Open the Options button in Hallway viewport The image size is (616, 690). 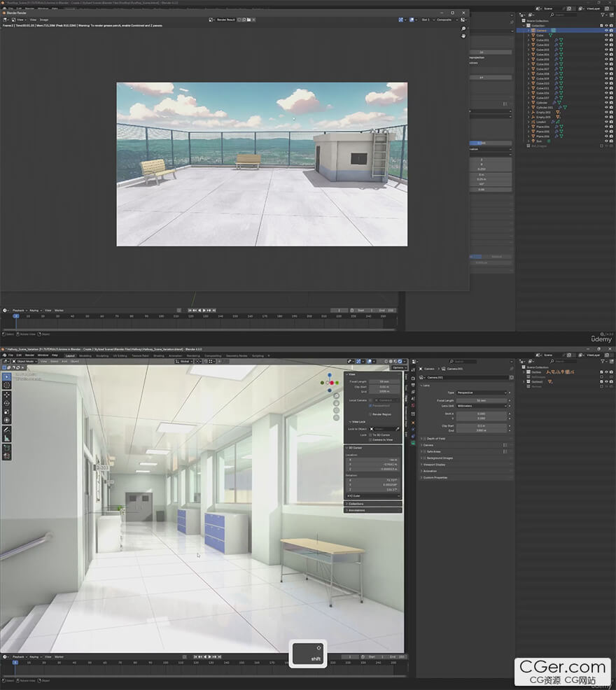coord(398,367)
